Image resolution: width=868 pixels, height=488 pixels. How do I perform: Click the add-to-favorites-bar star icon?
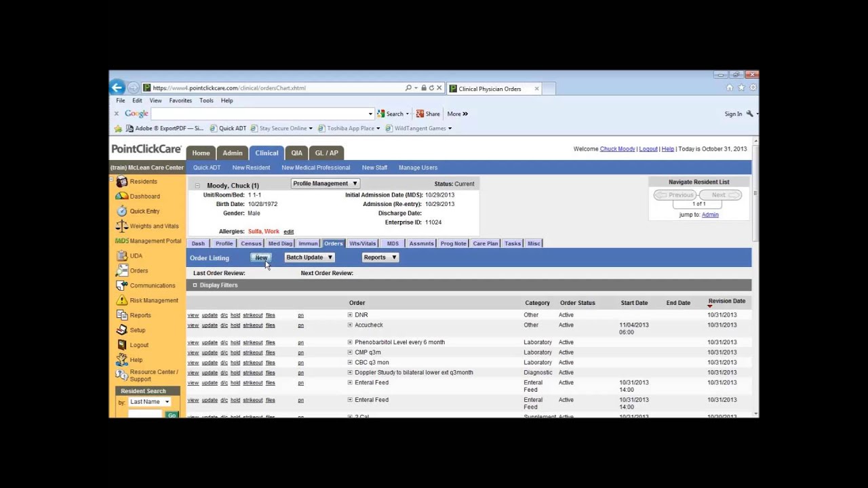click(x=118, y=128)
